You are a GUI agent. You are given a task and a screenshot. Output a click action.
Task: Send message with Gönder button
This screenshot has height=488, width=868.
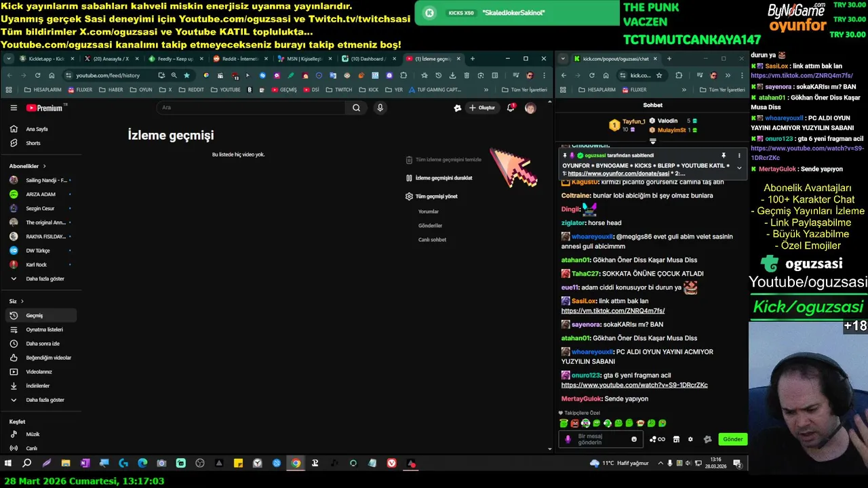(732, 439)
